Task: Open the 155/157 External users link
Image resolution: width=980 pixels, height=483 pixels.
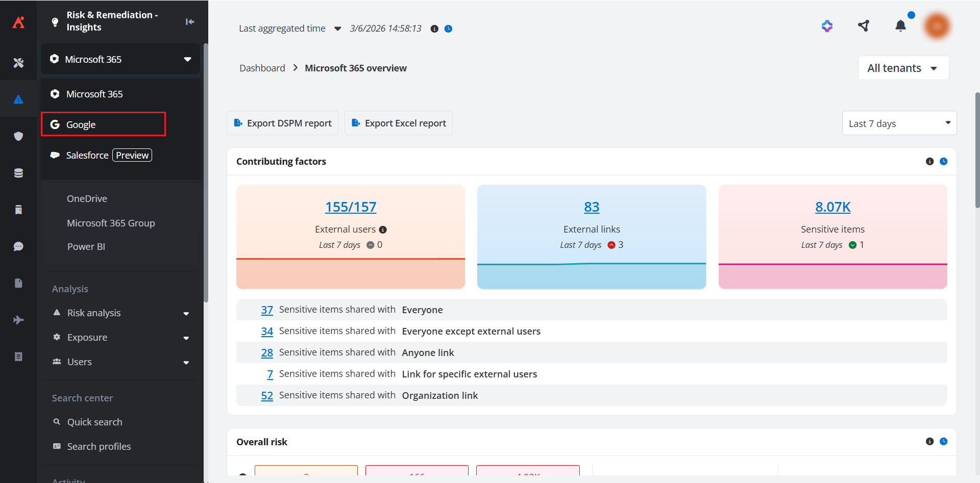Action: click(351, 207)
